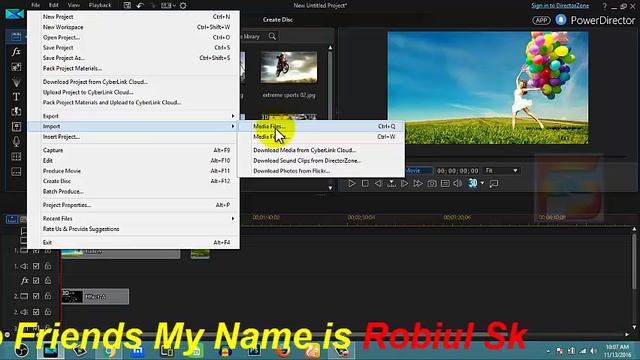Stop the preview playback

tap(365, 184)
